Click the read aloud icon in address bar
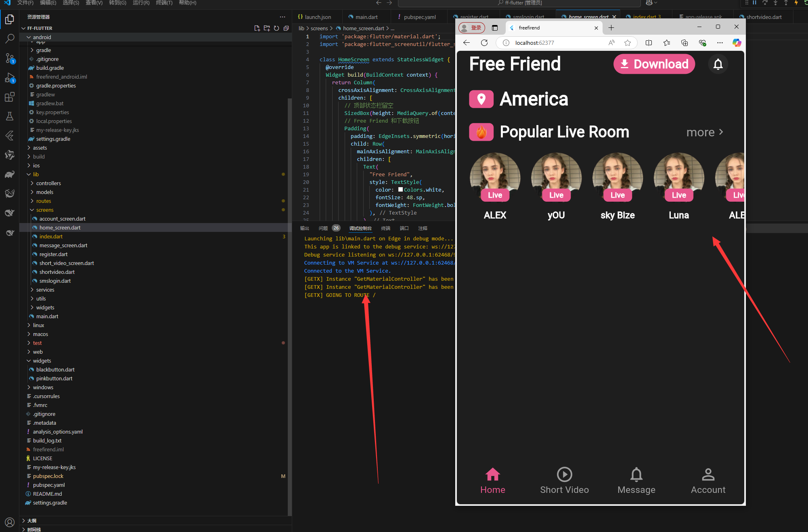This screenshot has width=808, height=532. 611,43
